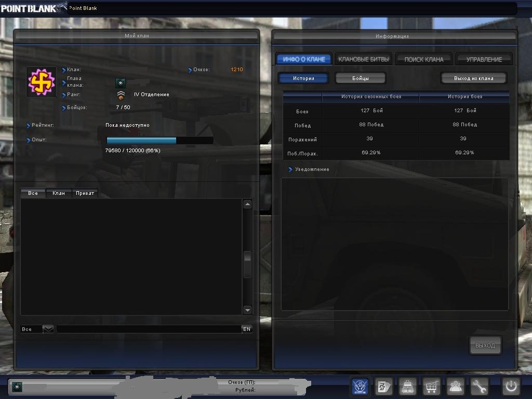Open the Все chat channel dropdown
The image size is (532, 399).
[48, 329]
